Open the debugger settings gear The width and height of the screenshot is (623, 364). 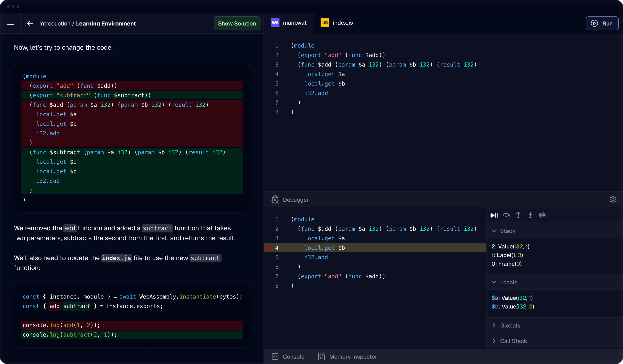[x=613, y=200]
